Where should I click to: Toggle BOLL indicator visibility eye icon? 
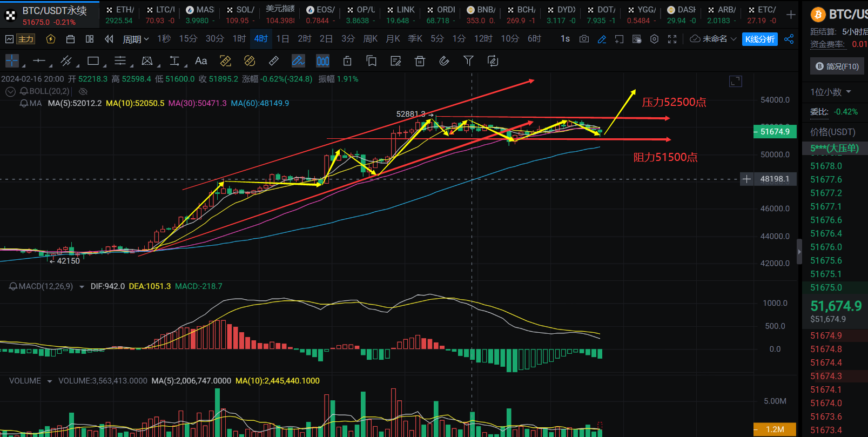(83, 91)
